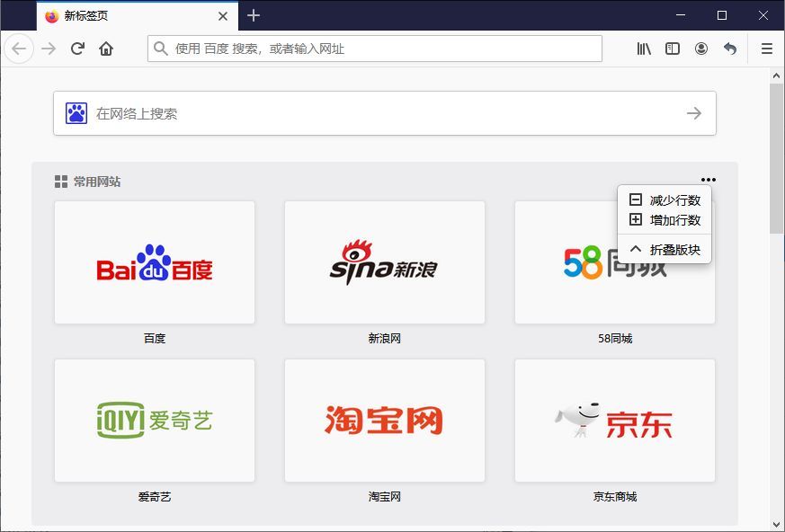This screenshot has width=785, height=532.
Task: Submit search with the arrow button
Action: point(694,113)
